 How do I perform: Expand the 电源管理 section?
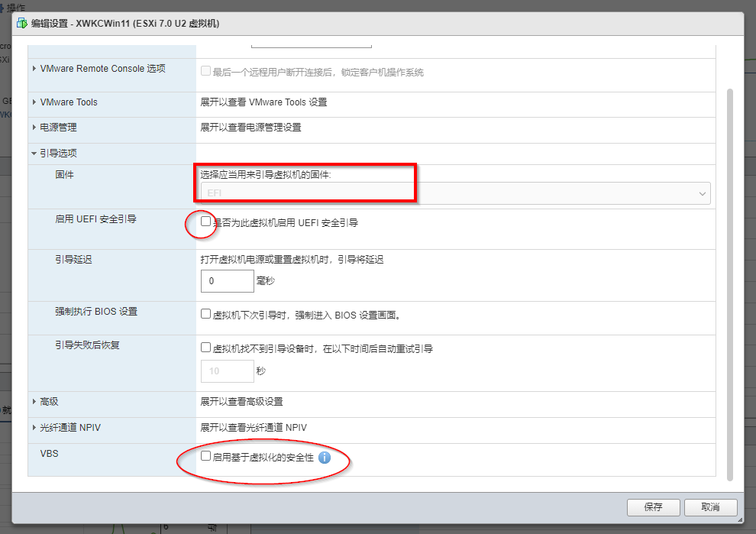[x=34, y=128]
